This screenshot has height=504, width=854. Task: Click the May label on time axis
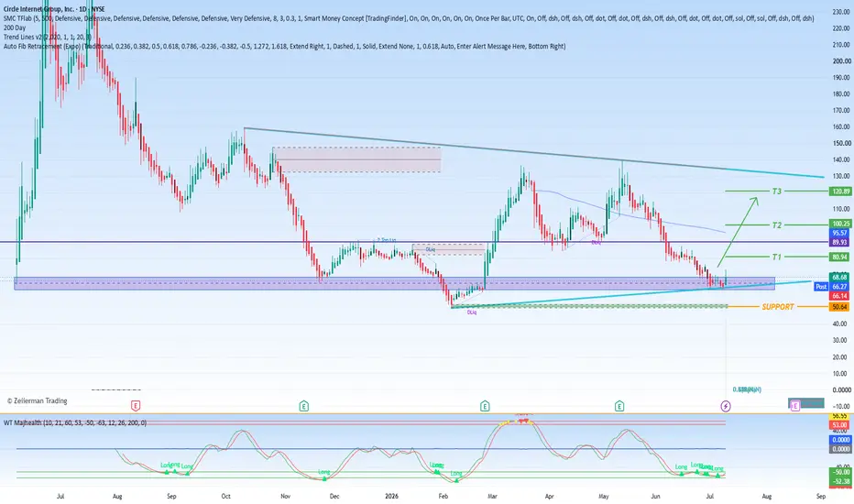(604, 497)
